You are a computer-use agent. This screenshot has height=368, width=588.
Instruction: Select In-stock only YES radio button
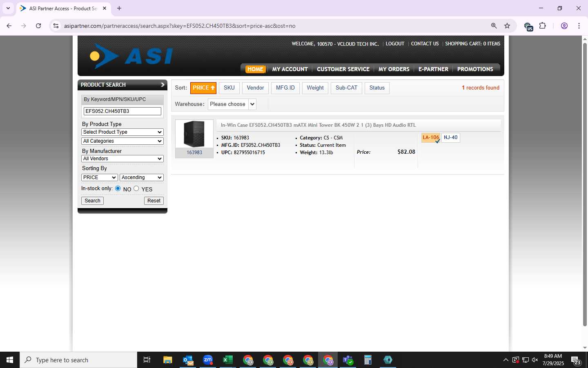click(136, 188)
